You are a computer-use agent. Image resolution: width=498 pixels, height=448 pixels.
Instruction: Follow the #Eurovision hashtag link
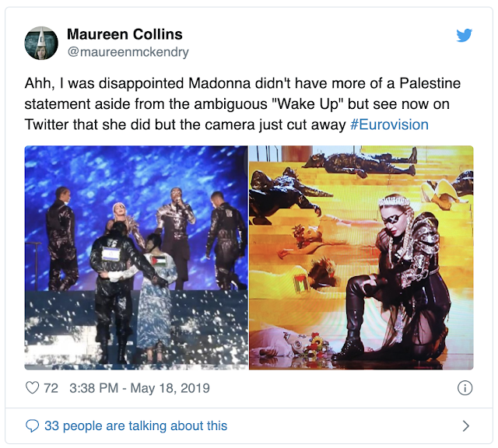pos(389,124)
